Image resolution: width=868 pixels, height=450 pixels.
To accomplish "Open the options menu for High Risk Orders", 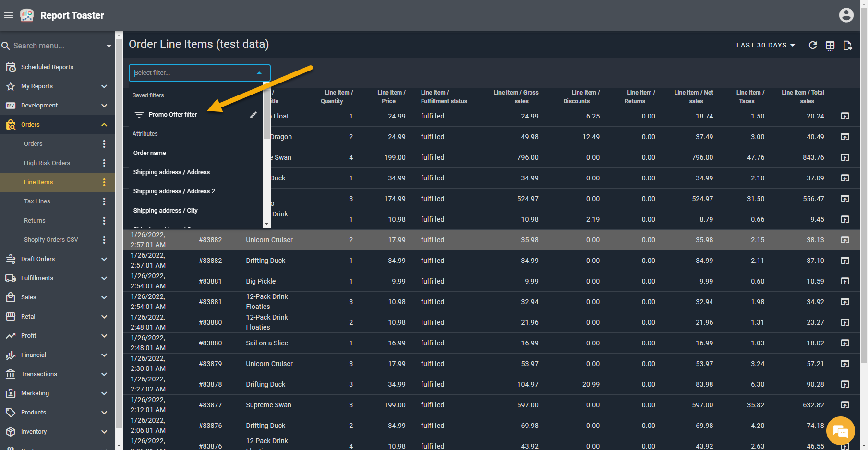I will point(104,163).
